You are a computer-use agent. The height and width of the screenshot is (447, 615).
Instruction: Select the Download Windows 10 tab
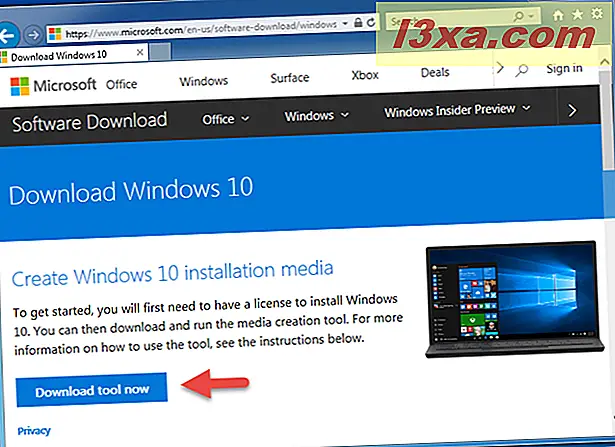click(74, 55)
